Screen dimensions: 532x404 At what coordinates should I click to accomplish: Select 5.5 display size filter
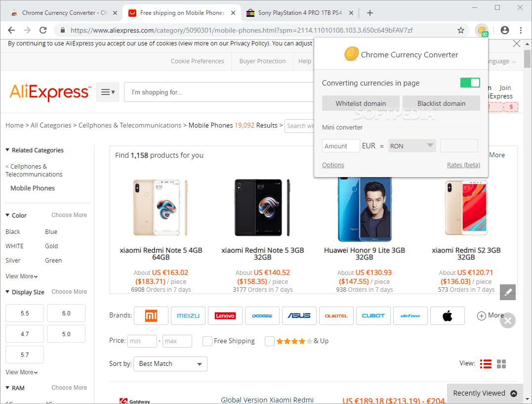(25, 314)
